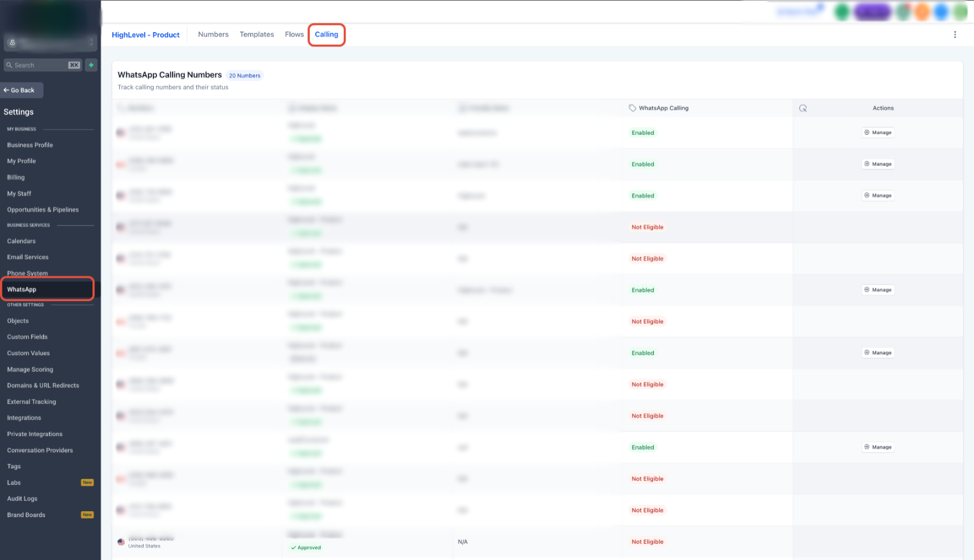Screen dimensions: 974x560
Task: Click the N/A cell in the table
Action: [x=463, y=542]
